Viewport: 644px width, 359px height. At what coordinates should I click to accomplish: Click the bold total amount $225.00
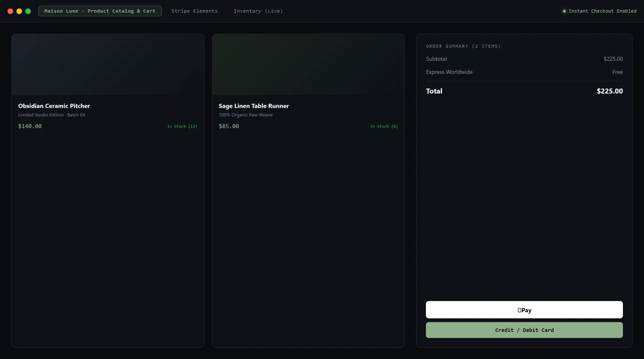pos(610,91)
